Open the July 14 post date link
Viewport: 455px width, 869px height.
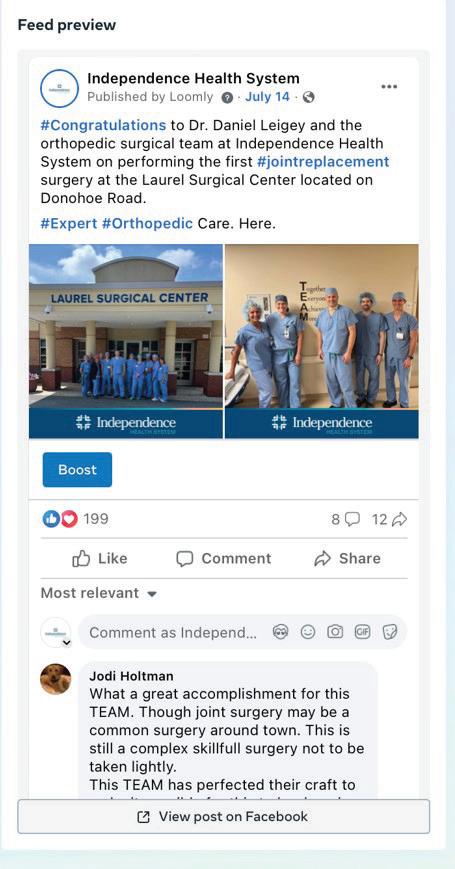[267, 97]
